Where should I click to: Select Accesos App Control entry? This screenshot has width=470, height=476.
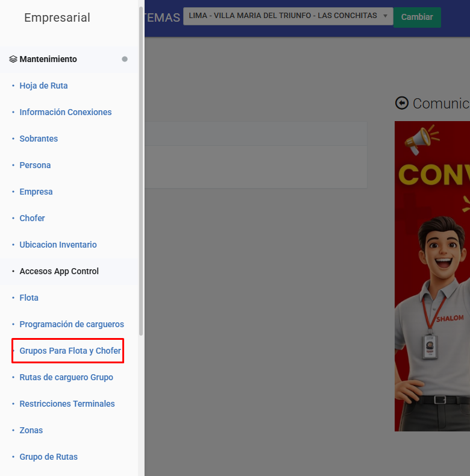59,271
